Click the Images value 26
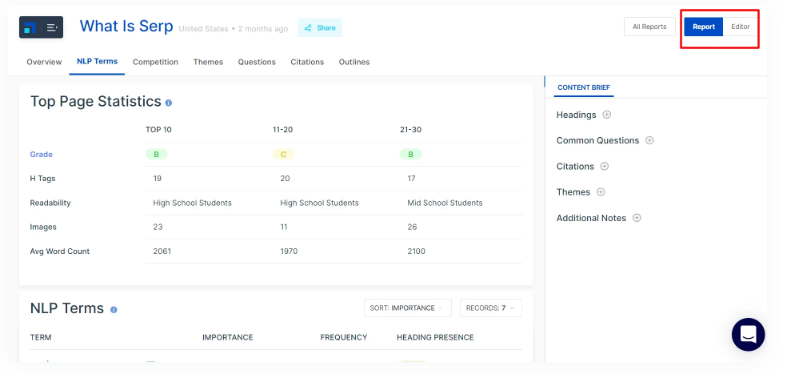The image size is (792, 376). click(412, 227)
